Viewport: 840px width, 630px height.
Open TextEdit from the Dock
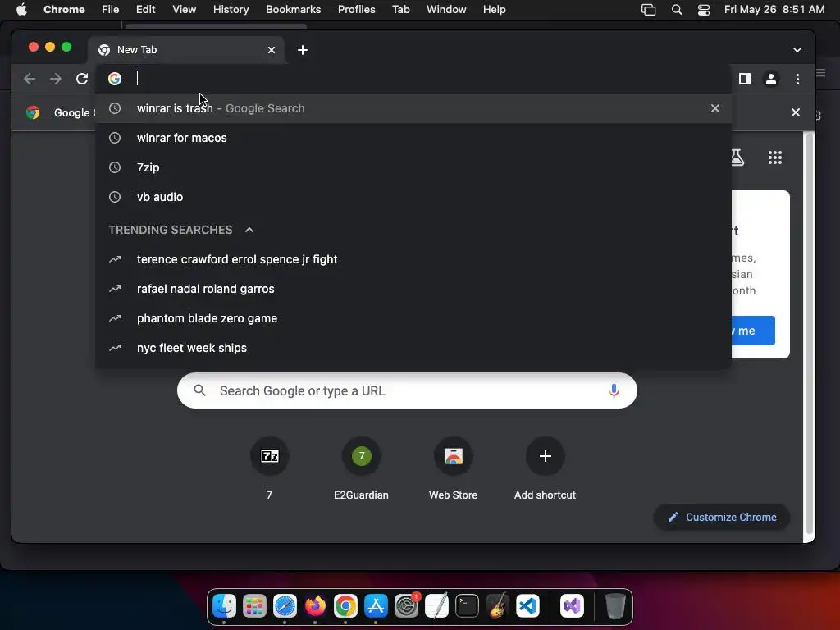[436, 606]
